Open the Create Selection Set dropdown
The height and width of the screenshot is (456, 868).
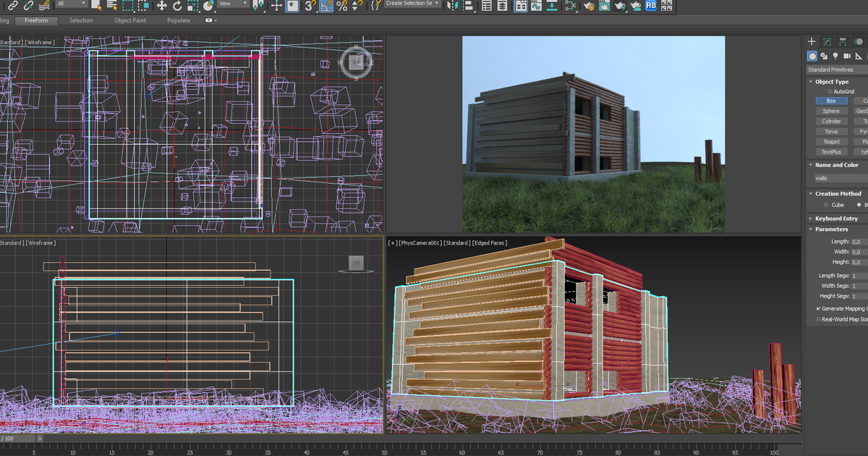[x=413, y=4]
